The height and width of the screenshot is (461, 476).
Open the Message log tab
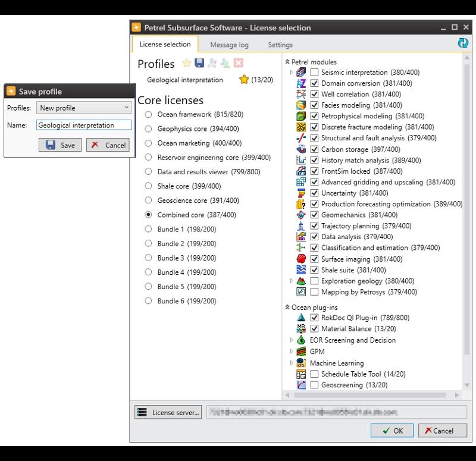229,45
